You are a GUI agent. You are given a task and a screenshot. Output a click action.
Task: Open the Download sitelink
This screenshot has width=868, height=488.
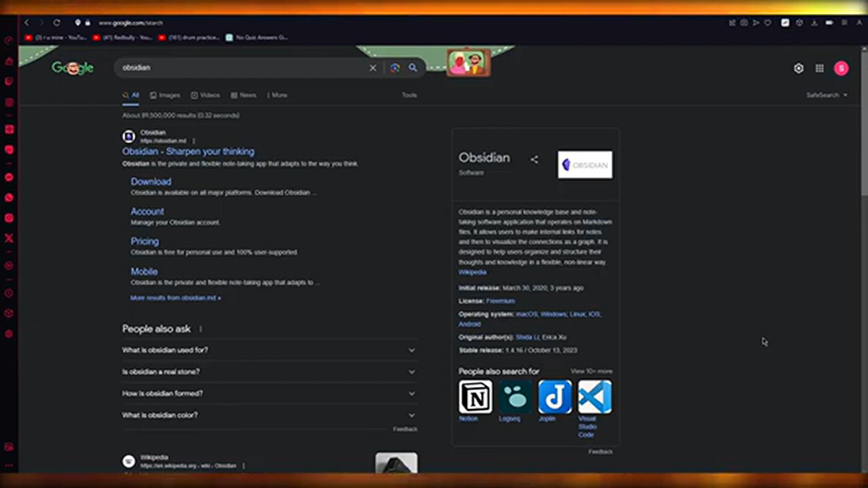[x=151, y=182]
